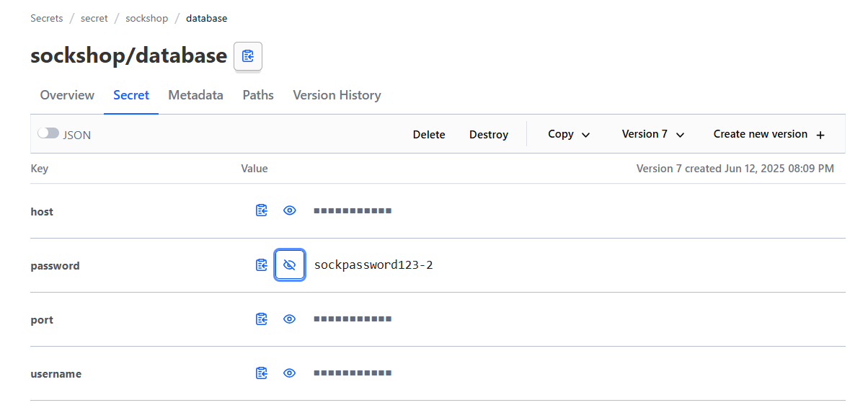868x418 pixels.
Task: Select the Metadata tab
Action: [x=195, y=95]
